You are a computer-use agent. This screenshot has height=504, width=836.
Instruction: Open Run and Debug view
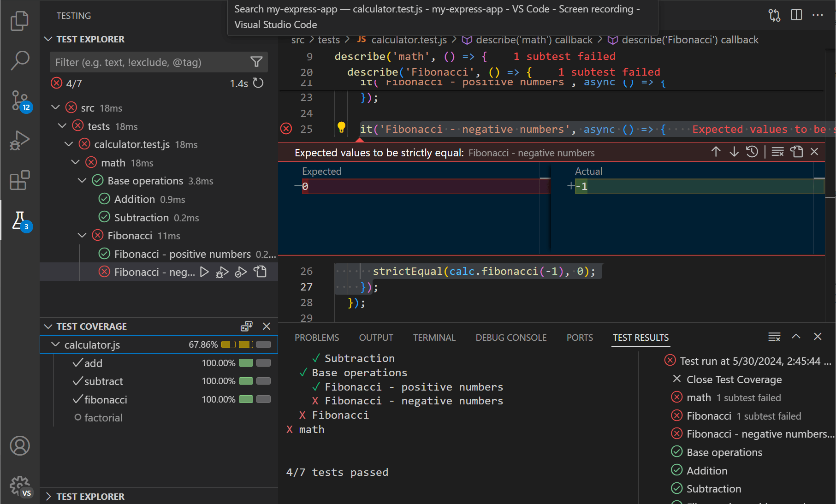pyautogui.click(x=19, y=141)
